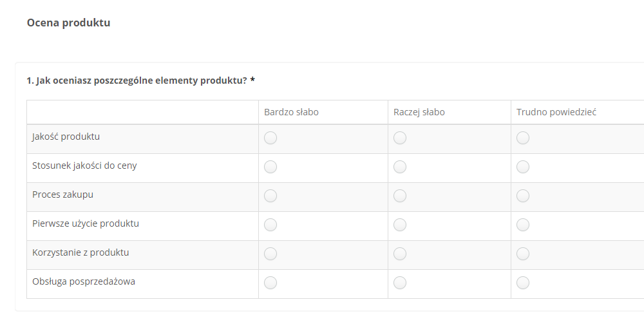
Task: Set Obsługa posprzedażowa to Trudno powiedzieć
Action: pos(522,283)
